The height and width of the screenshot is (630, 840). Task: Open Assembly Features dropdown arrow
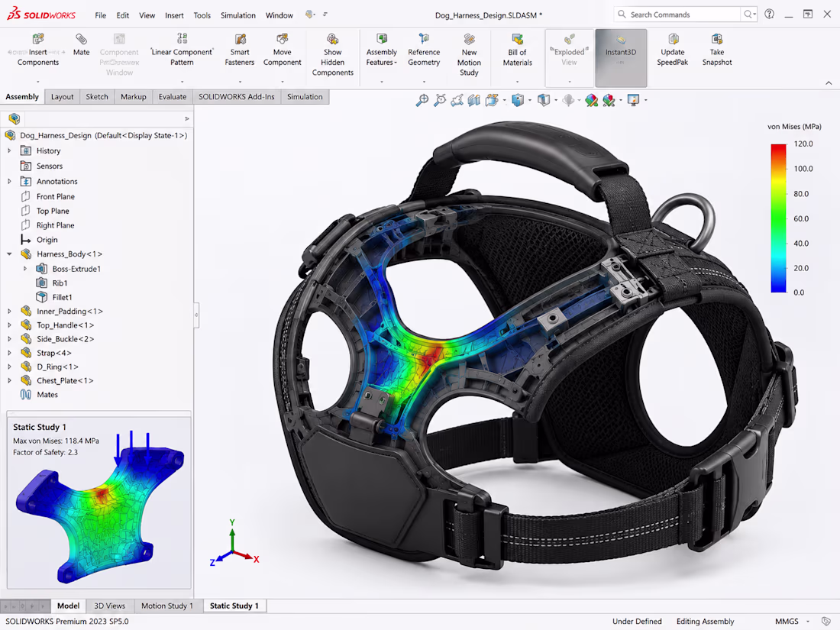[382, 82]
